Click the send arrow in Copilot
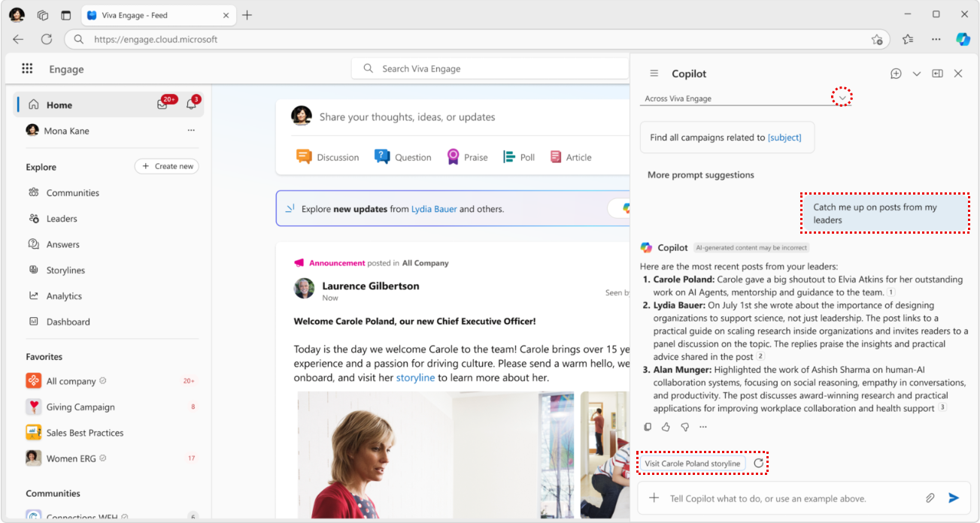 pos(954,497)
